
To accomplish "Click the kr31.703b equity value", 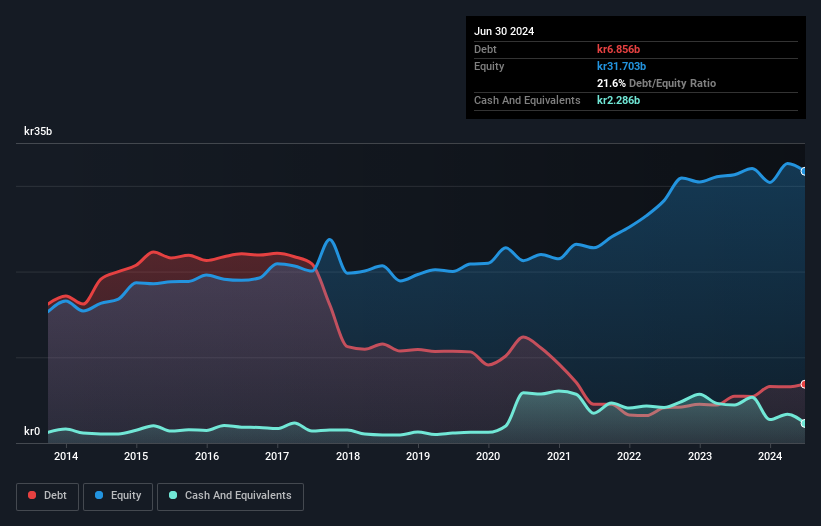I will (x=622, y=66).
